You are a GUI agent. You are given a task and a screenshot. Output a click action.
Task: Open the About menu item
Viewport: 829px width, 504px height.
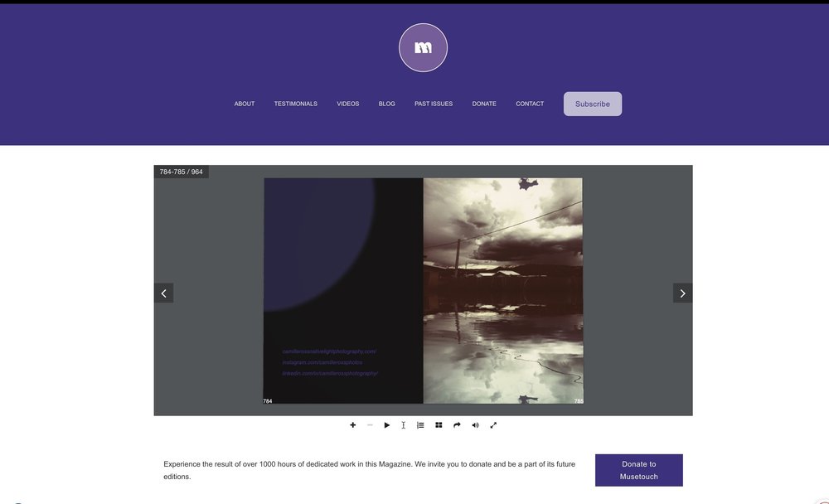pyautogui.click(x=245, y=104)
